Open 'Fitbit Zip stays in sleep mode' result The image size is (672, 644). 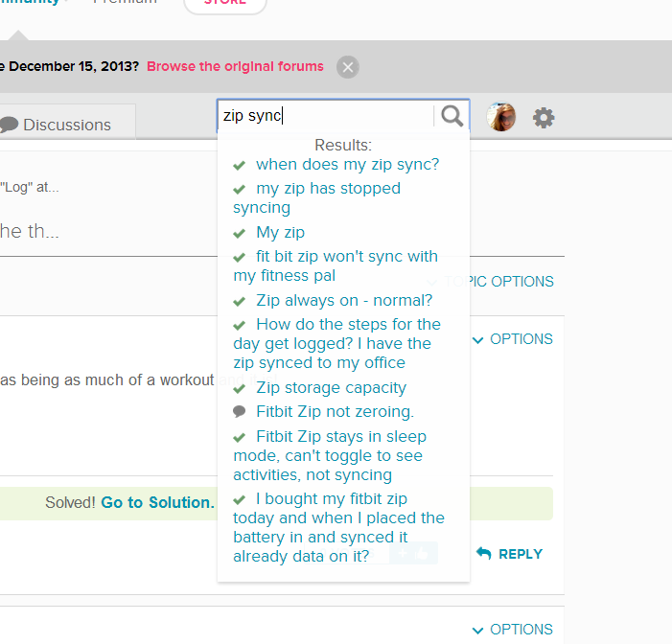(330, 455)
